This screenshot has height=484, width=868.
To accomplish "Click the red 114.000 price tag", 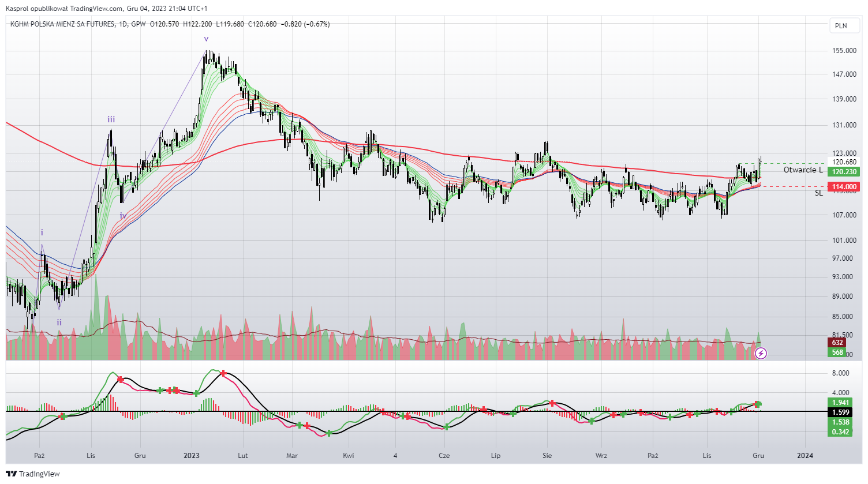I will pyautogui.click(x=844, y=186).
